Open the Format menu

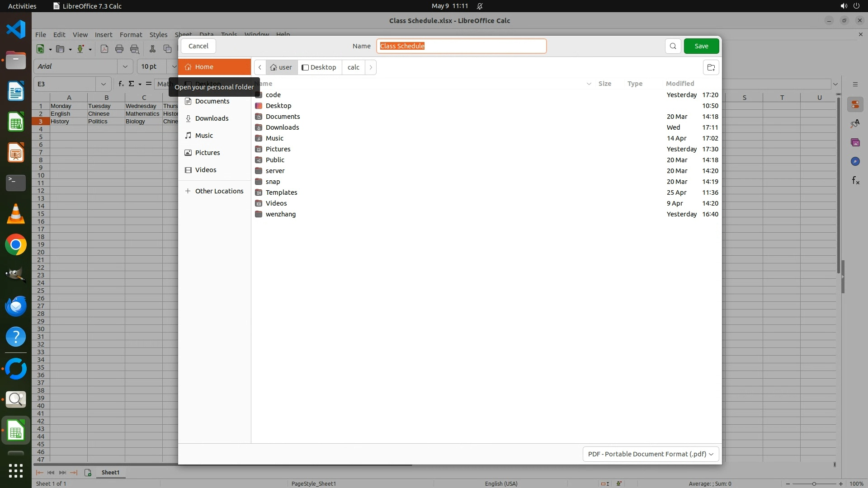click(x=131, y=35)
